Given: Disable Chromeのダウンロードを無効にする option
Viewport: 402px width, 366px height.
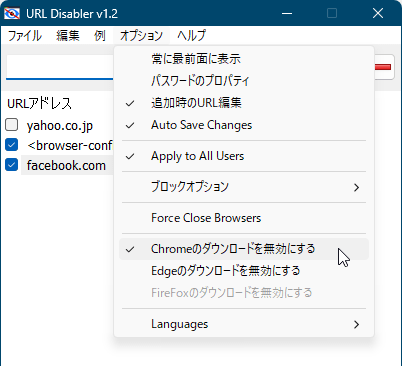Looking at the screenshot, I should click(x=244, y=249).
